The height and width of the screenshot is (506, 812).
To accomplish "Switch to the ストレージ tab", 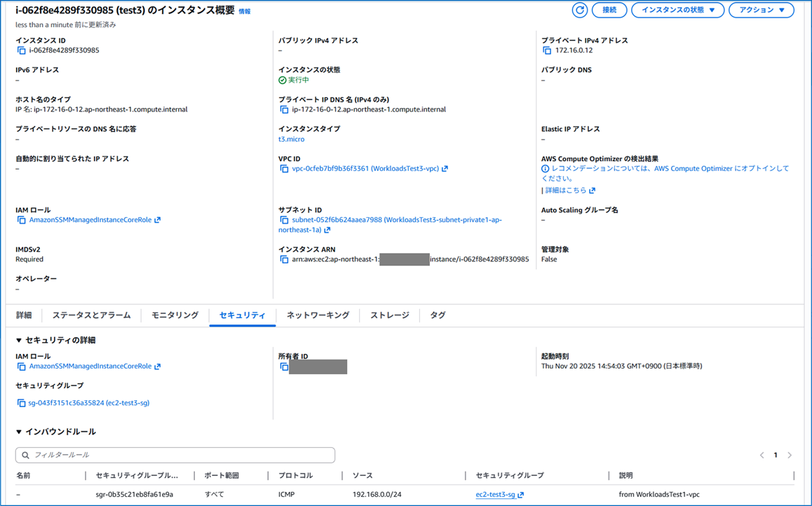I will [x=389, y=315].
